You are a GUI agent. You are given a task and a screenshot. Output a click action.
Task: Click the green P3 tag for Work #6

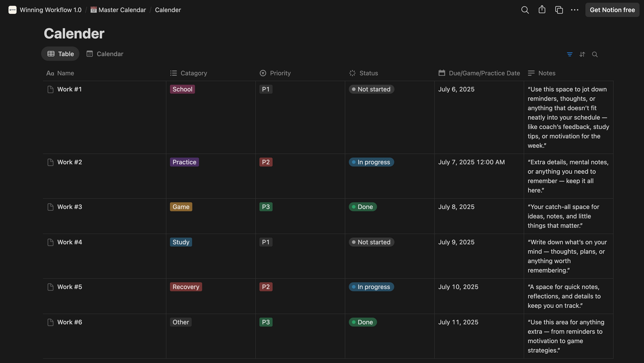(x=266, y=322)
